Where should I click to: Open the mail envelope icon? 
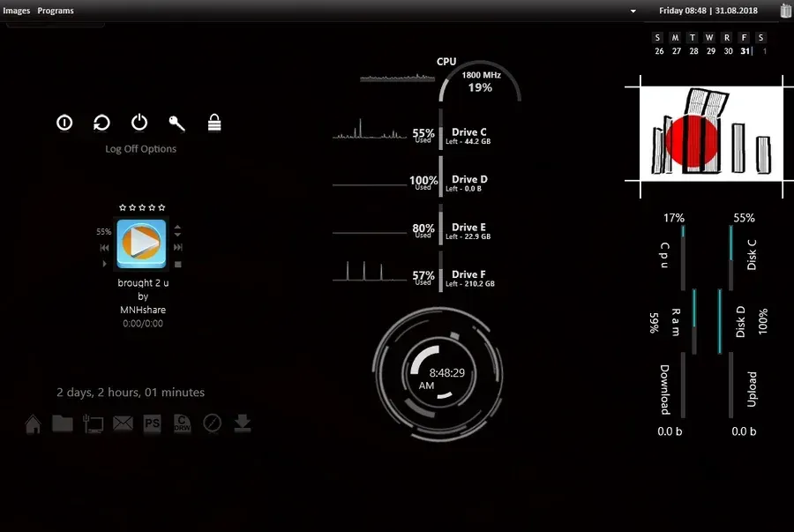[123, 423]
